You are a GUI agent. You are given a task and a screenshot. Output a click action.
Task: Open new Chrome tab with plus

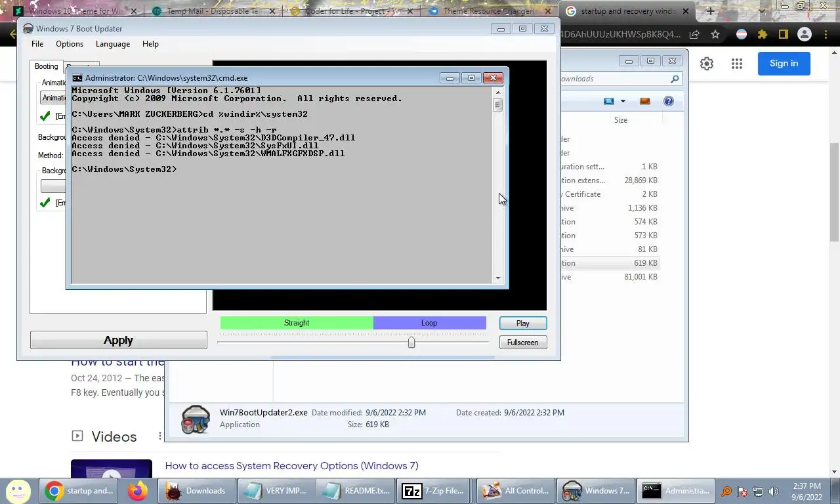(710, 11)
